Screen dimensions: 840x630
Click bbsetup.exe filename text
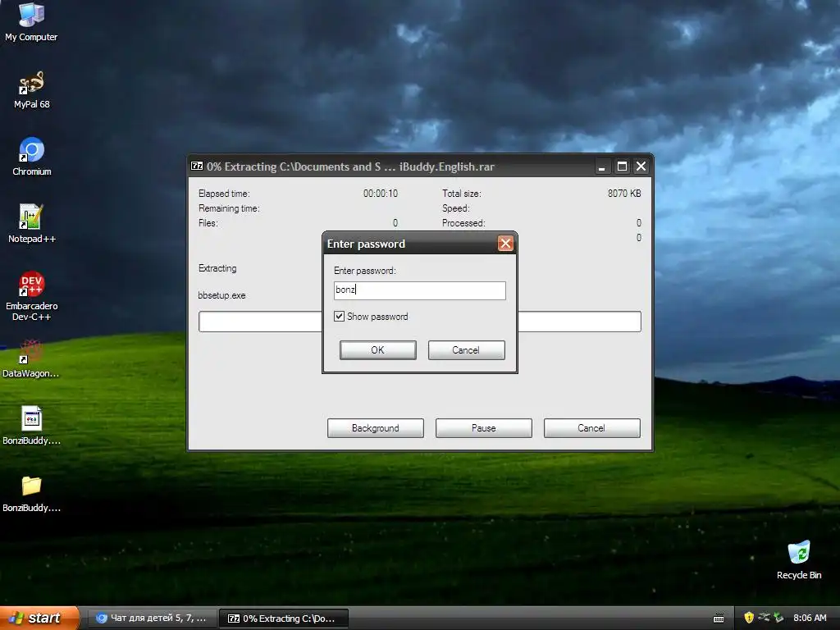[x=221, y=295]
